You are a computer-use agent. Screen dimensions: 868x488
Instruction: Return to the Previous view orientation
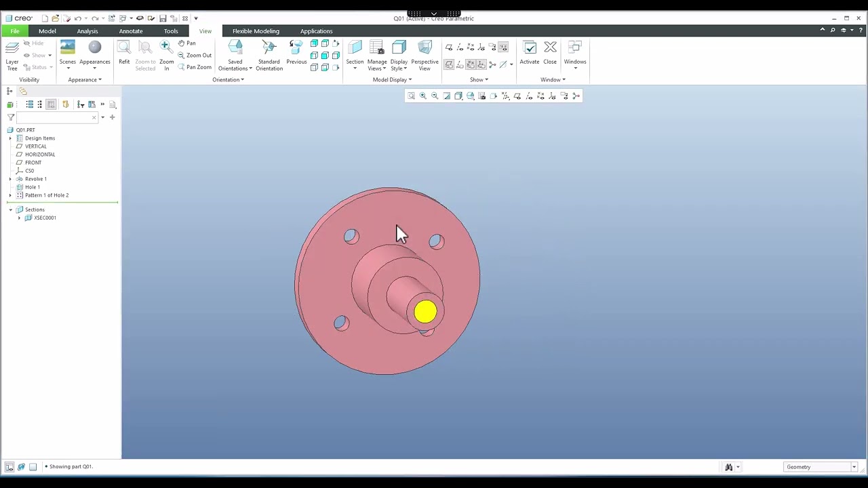point(296,53)
